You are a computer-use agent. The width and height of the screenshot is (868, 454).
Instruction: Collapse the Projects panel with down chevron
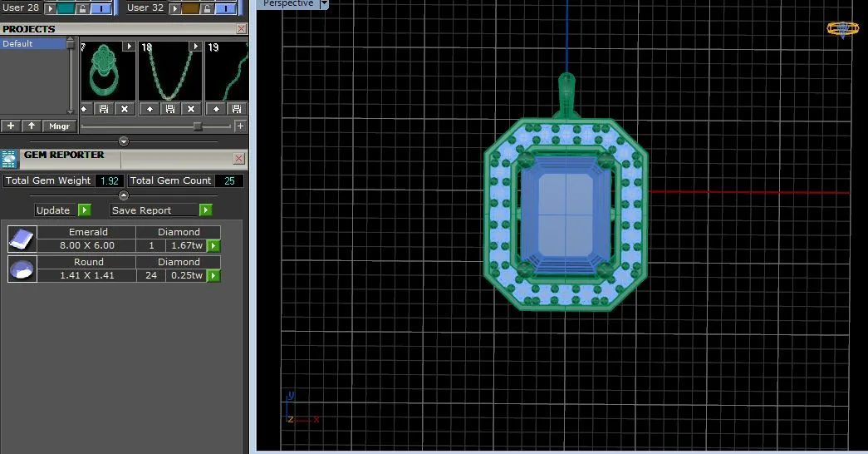(124, 141)
